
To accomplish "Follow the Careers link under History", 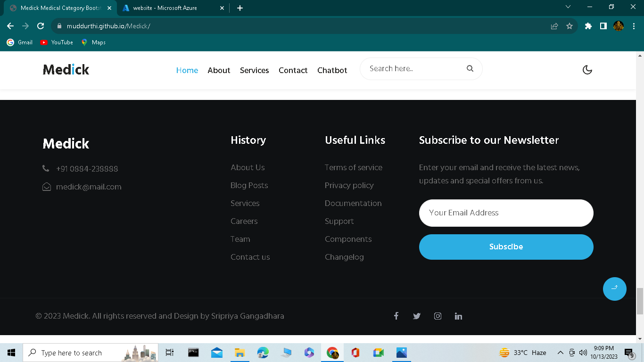I will (x=244, y=221).
